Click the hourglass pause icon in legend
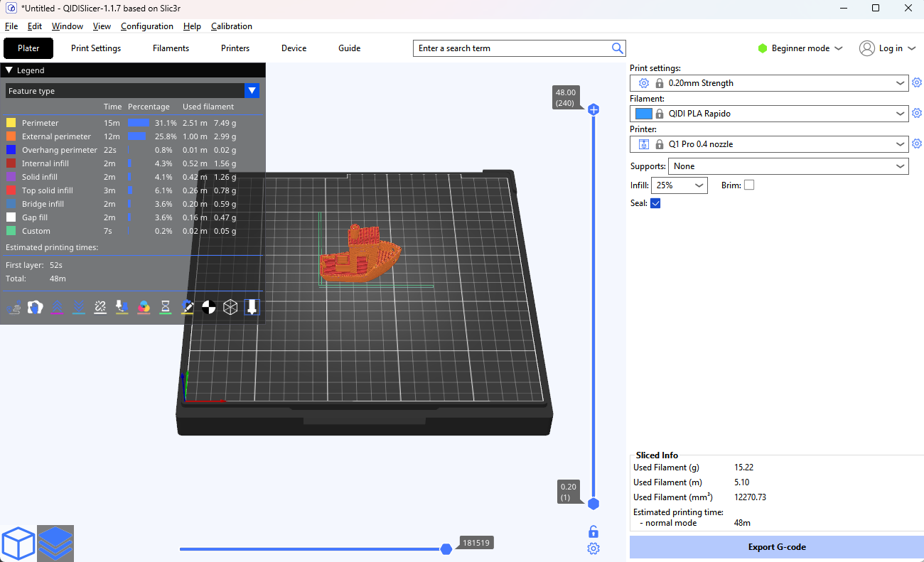The width and height of the screenshot is (924, 562). click(166, 307)
